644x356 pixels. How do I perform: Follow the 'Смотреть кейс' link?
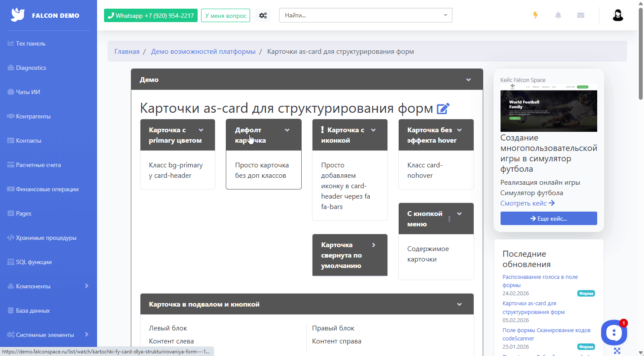coord(527,203)
